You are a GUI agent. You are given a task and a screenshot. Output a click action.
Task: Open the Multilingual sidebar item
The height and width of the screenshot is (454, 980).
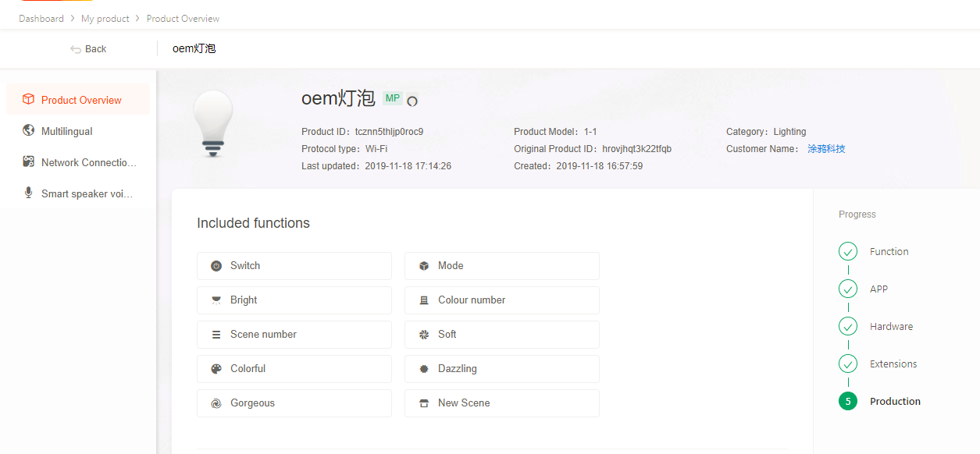66,131
